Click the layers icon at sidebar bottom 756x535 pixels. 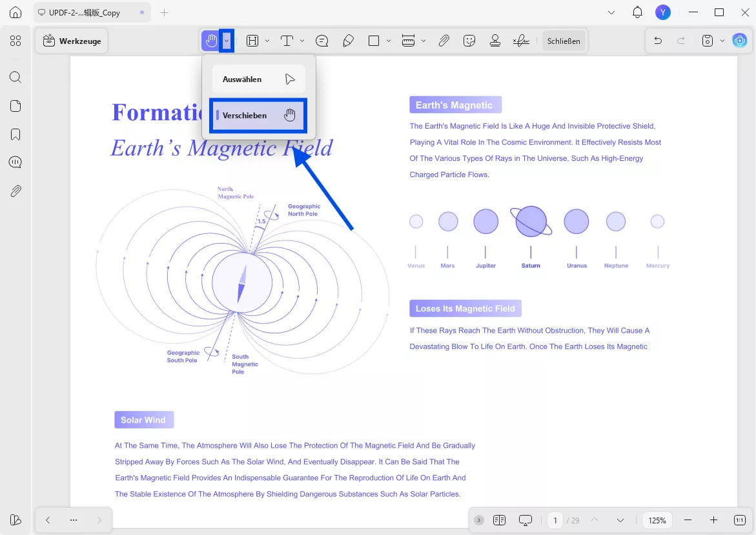coord(15,519)
